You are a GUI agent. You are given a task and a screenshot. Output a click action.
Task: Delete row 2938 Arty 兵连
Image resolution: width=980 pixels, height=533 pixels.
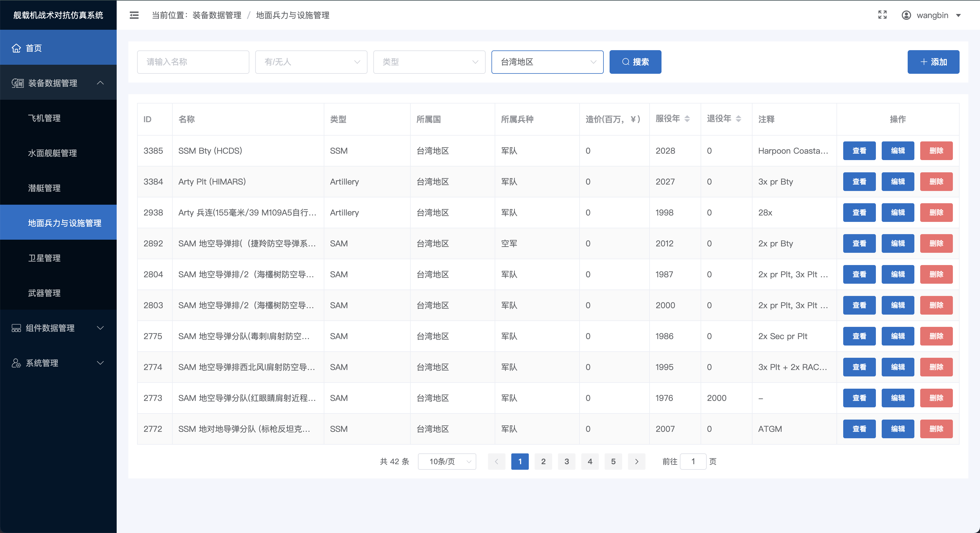[936, 212]
